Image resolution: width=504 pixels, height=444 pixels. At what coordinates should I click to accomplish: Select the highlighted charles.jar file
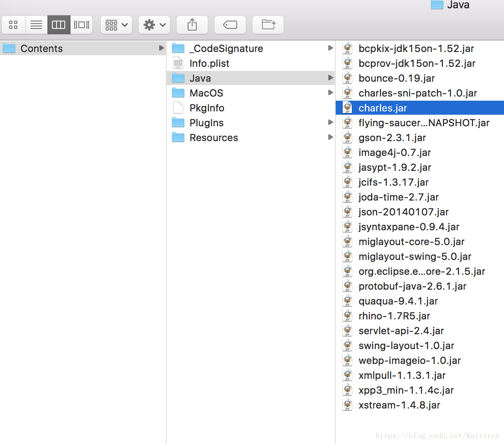[x=420, y=108]
